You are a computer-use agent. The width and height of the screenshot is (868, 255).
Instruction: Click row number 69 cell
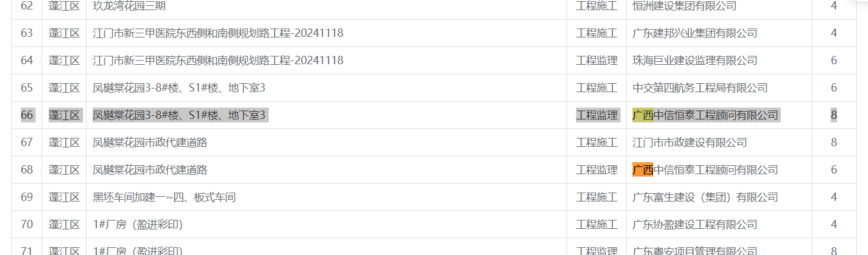pos(27,197)
